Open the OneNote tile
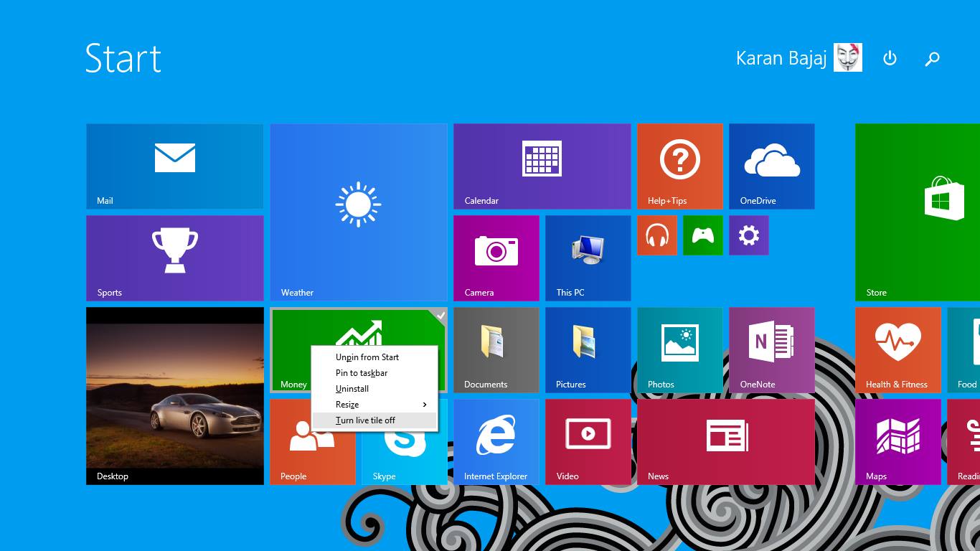This screenshot has height=551, width=980. click(772, 350)
